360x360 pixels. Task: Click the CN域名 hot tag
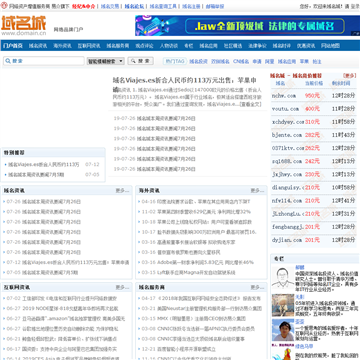pyautogui.click(x=241, y=62)
